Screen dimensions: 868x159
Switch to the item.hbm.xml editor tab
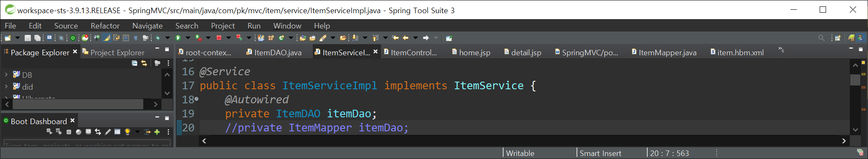pyautogui.click(x=737, y=52)
